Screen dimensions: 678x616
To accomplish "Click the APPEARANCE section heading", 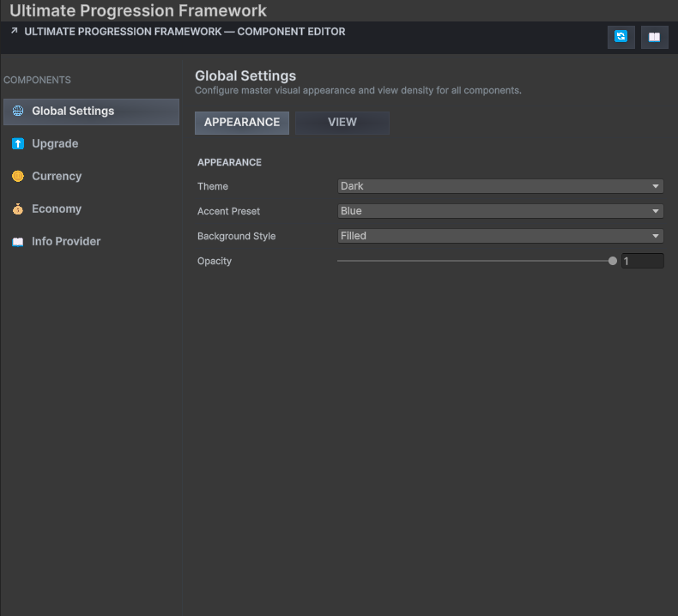I will pos(230,162).
